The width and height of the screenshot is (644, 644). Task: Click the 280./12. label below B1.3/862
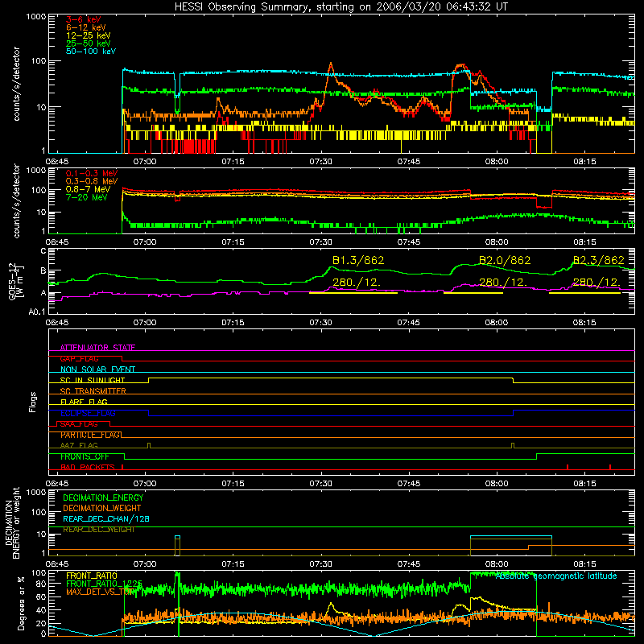point(357,283)
